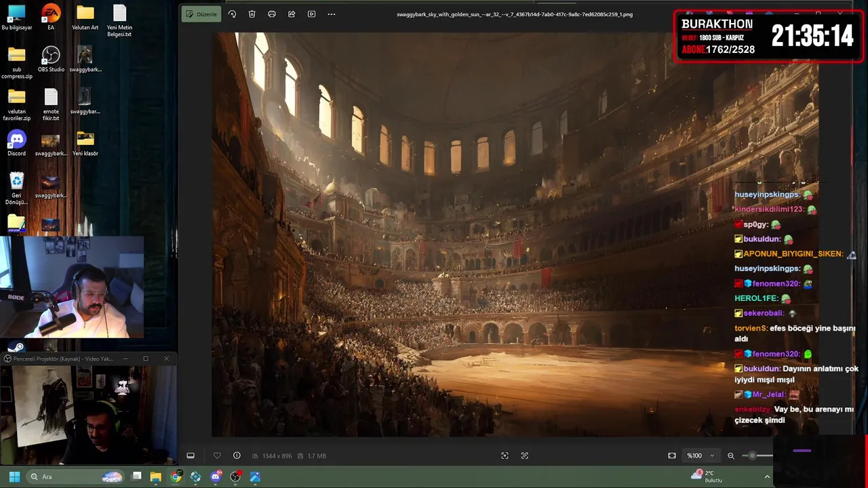Open Discord from the taskbar
This screenshot has width=868, height=488.
pyautogui.click(x=216, y=477)
